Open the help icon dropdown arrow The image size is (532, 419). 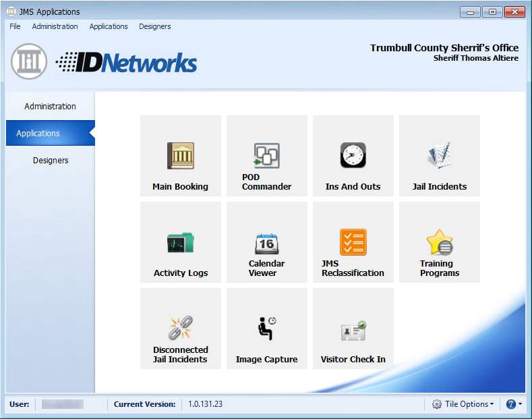[521, 404]
